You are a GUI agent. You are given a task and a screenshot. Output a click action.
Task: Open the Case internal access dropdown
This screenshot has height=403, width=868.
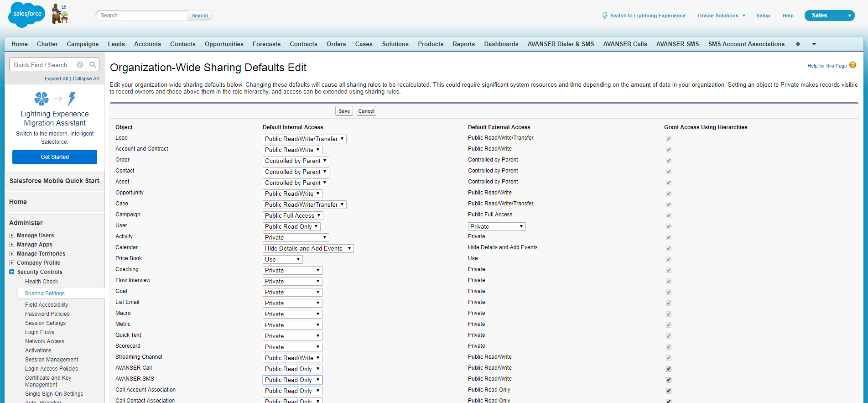pos(305,204)
